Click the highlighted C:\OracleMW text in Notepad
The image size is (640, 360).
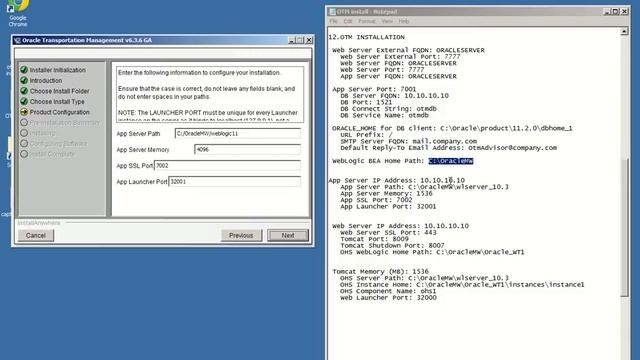(451, 161)
